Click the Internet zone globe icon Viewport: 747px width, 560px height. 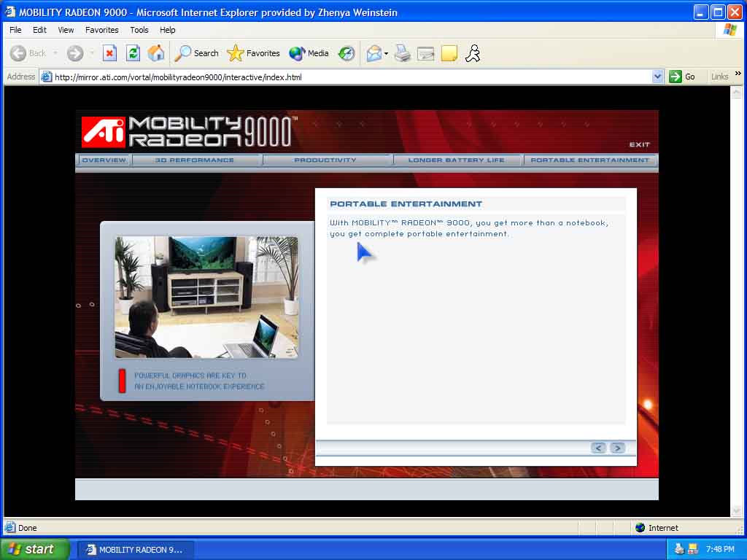pyautogui.click(x=640, y=527)
